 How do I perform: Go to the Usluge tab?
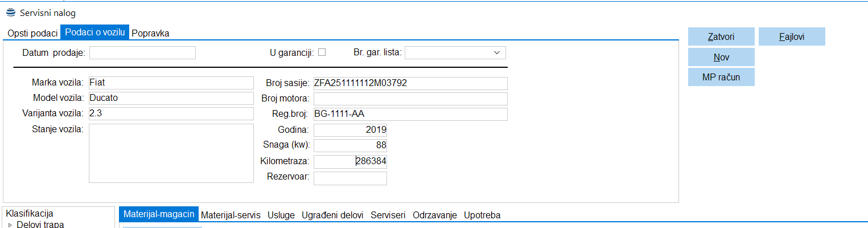point(281,215)
